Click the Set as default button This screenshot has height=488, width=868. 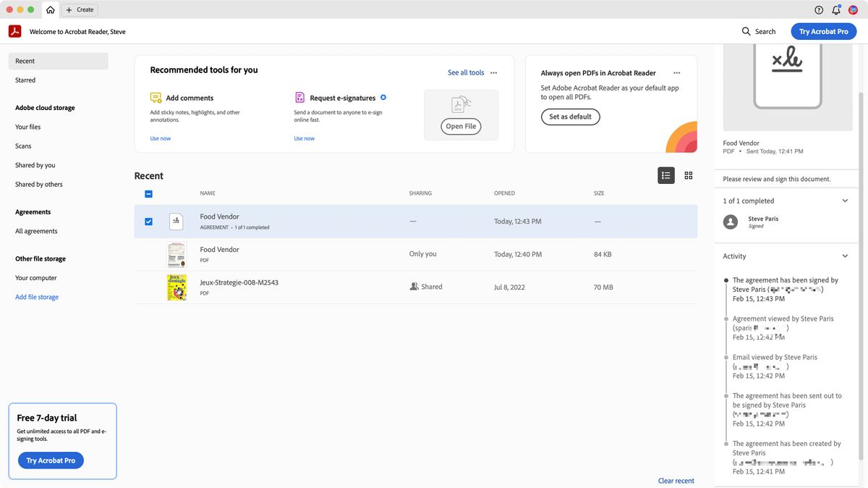pos(570,117)
